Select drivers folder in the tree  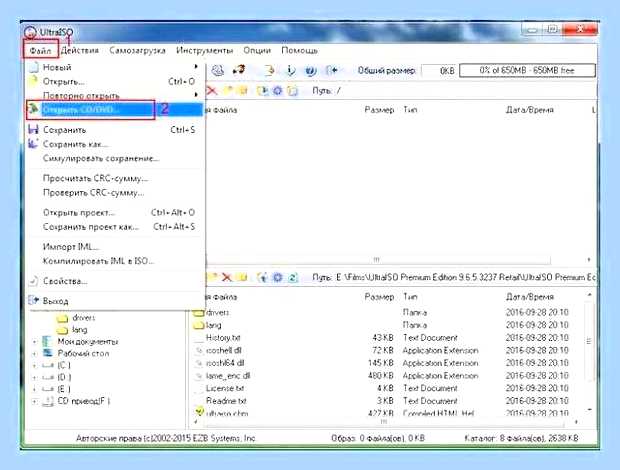coord(76,317)
